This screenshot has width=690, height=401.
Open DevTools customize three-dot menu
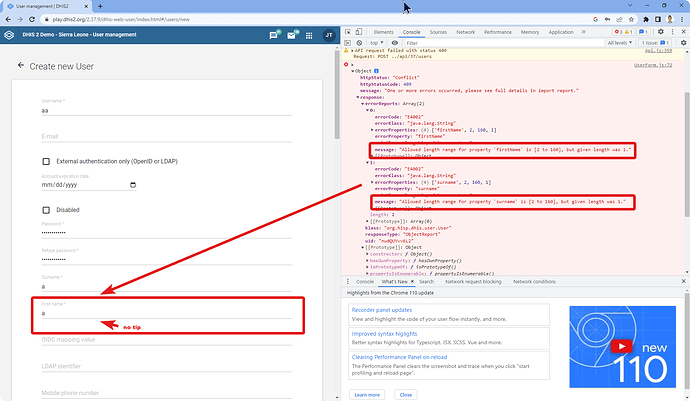pos(672,32)
